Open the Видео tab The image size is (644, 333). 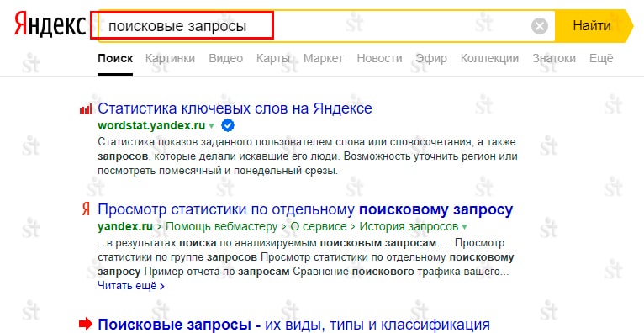point(225,58)
